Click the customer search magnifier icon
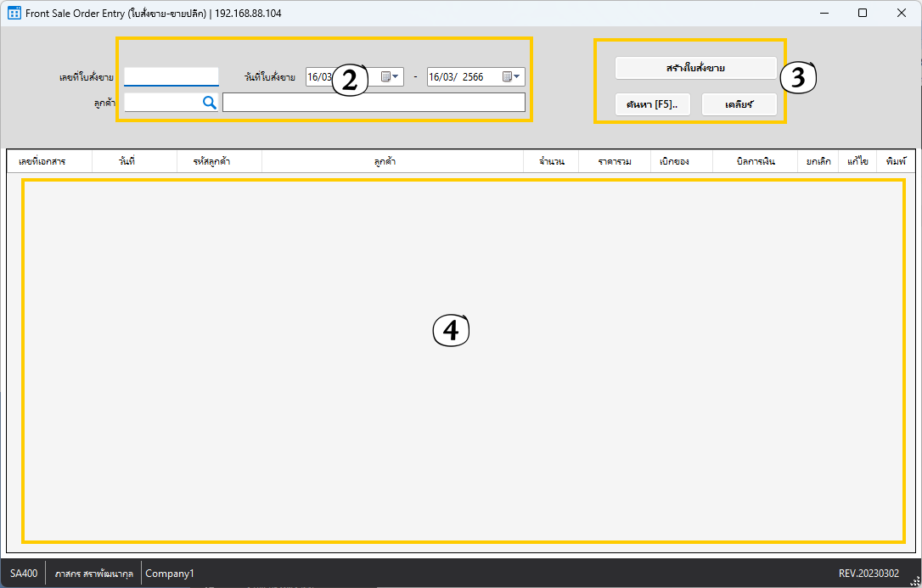922x588 pixels. coord(209,103)
